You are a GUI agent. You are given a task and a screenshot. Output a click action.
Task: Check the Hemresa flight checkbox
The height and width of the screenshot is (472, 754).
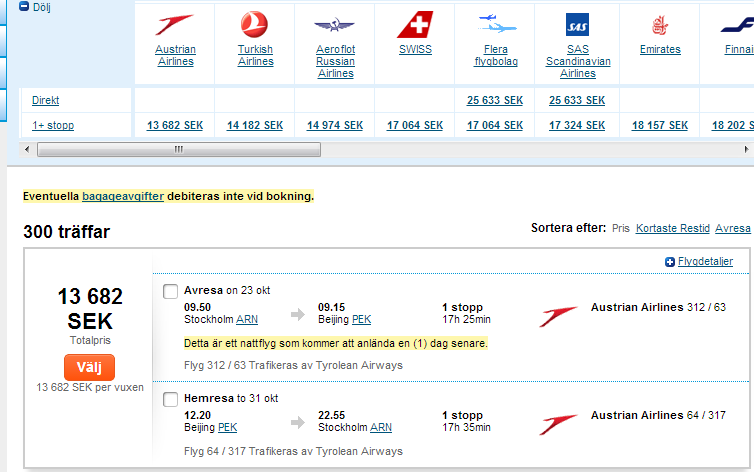171,399
